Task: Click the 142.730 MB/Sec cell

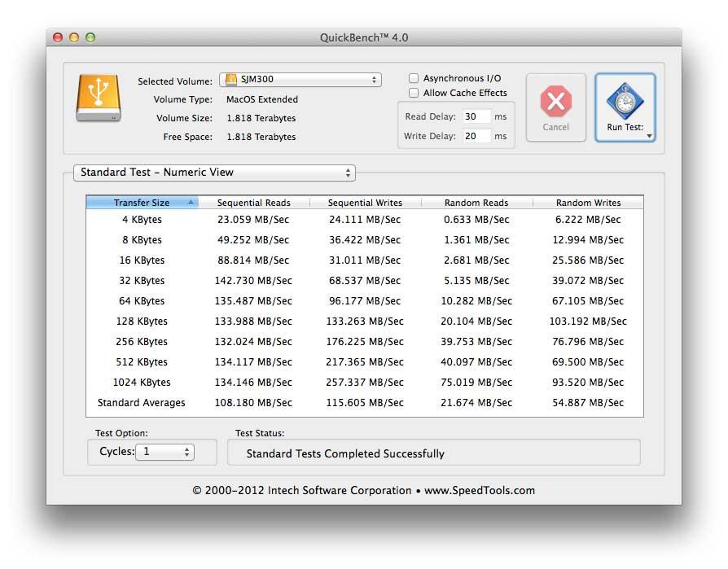Action: (x=253, y=281)
